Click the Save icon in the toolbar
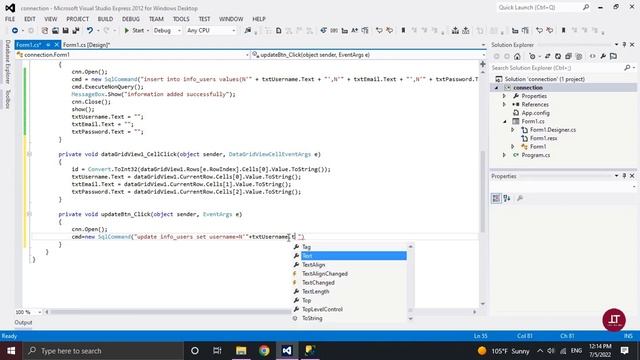The height and width of the screenshot is (360, 640). tap(66, 31)
